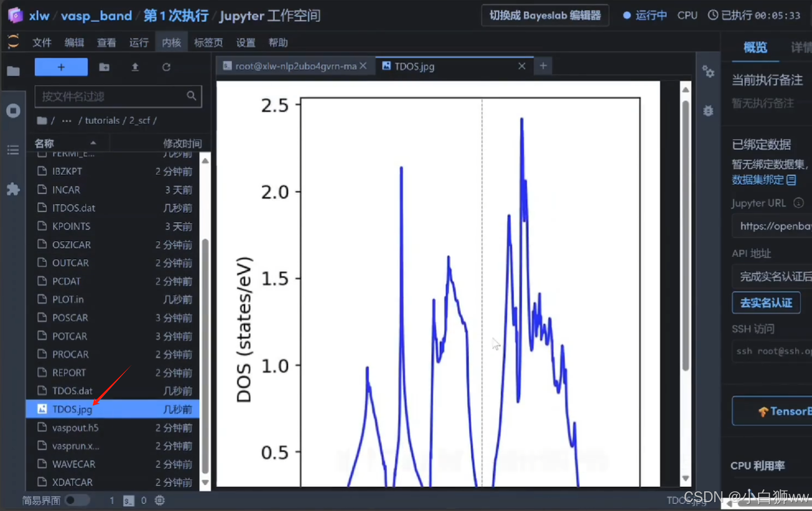Expand collapsed breadcrumb ellipsis
Image resolution: width=812 pixels, height=511 pixels.
(x=67, y=120)
